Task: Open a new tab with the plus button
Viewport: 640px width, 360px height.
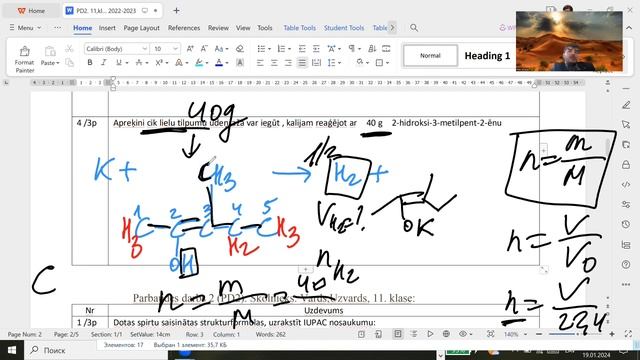Action: [x=176, y=11]
